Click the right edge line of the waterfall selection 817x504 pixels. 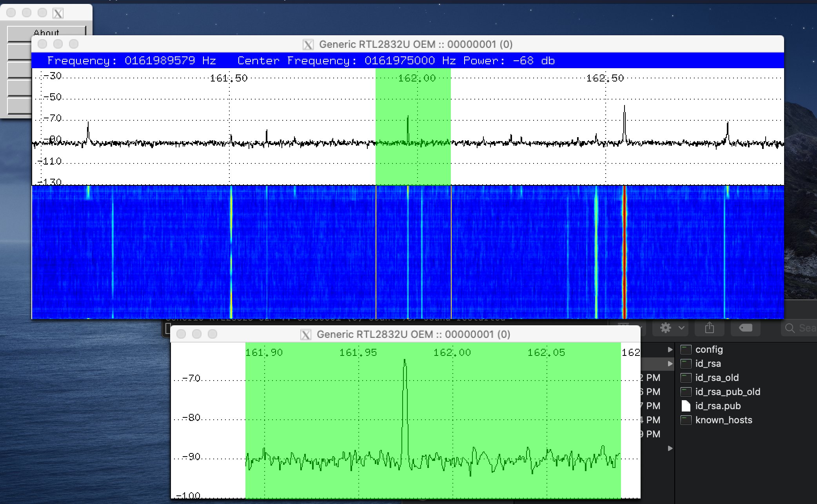pyautogui.click(x=451, y=252)
